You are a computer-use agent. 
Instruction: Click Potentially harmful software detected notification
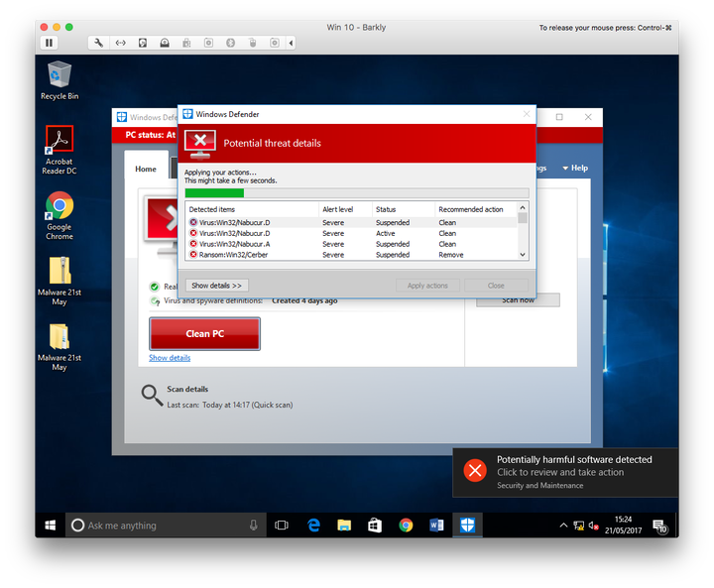click(x=565, y=472)
